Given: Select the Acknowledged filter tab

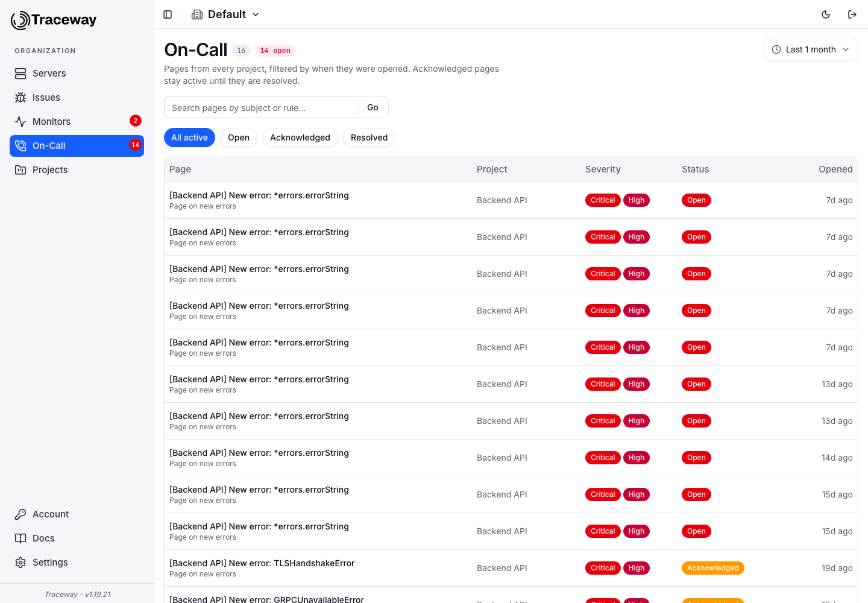Looking at the screenshot, I should point(300,137).
